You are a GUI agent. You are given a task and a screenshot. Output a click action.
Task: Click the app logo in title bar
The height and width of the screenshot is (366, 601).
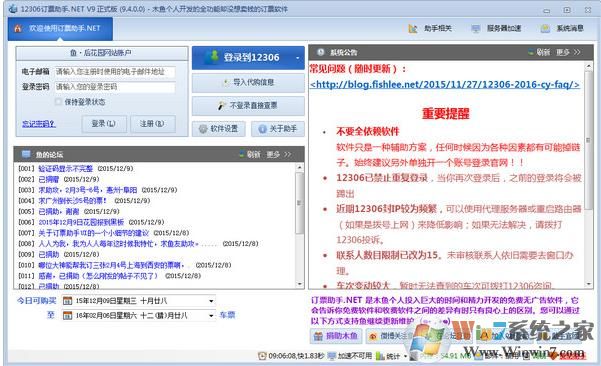coord(13,8)
